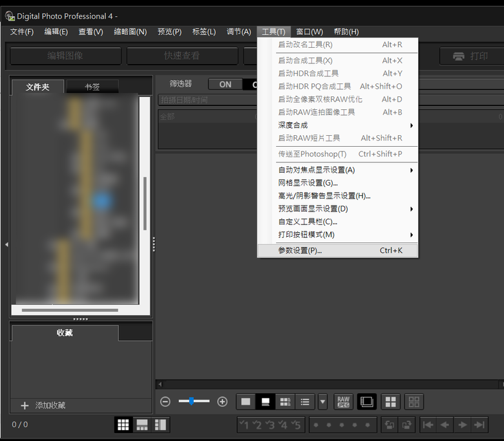Click the Digital Photo Professional app icon
Viewport: 504px width, 441px height.
(10, 16)
